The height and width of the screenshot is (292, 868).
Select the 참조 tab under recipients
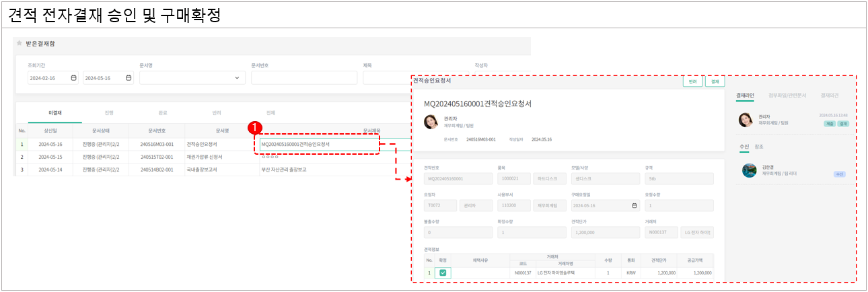tap(759, 146)
